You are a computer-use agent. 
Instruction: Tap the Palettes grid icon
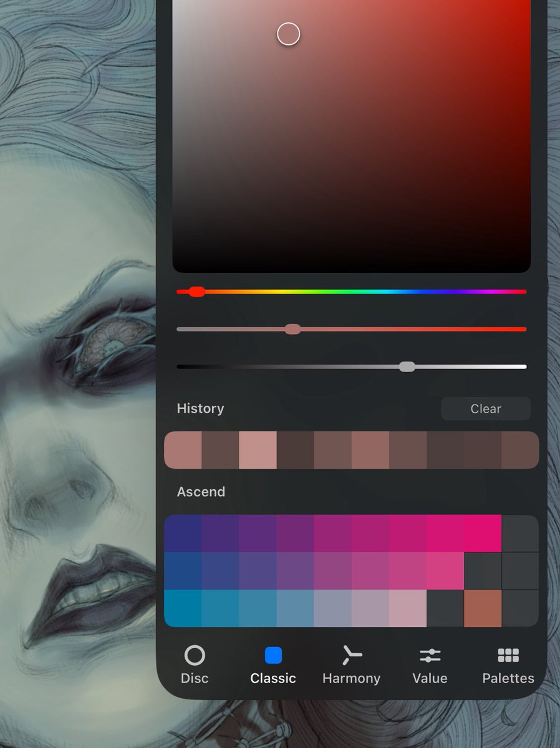pos(508,654)
